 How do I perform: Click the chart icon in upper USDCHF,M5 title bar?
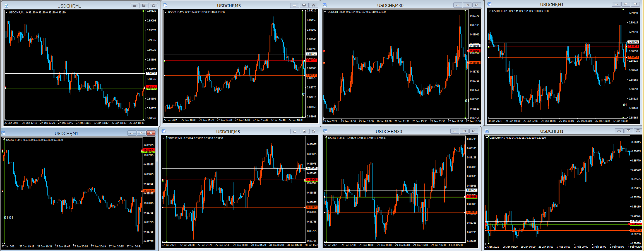pyautogui.click(x=165, y=5)
